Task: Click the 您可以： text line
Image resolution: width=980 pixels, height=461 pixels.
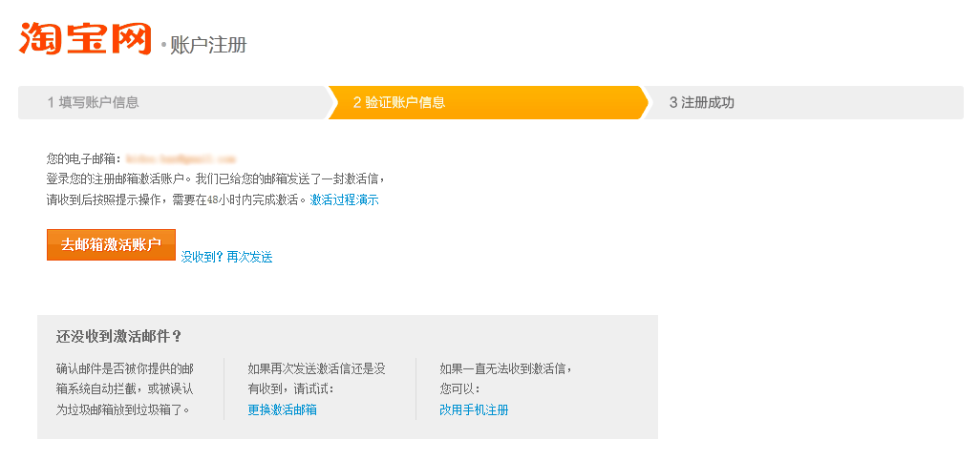Action: (460, 388)
